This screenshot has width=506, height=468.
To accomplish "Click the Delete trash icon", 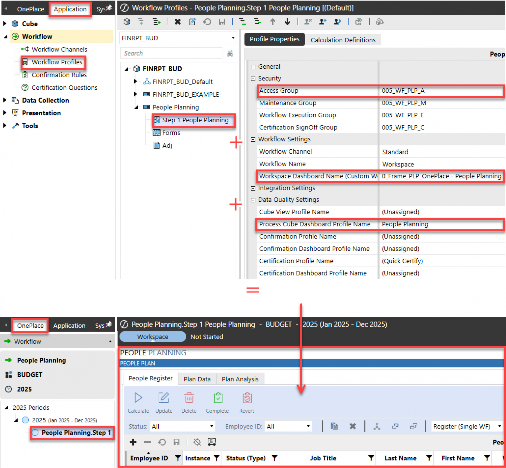I will pos(189,398).
